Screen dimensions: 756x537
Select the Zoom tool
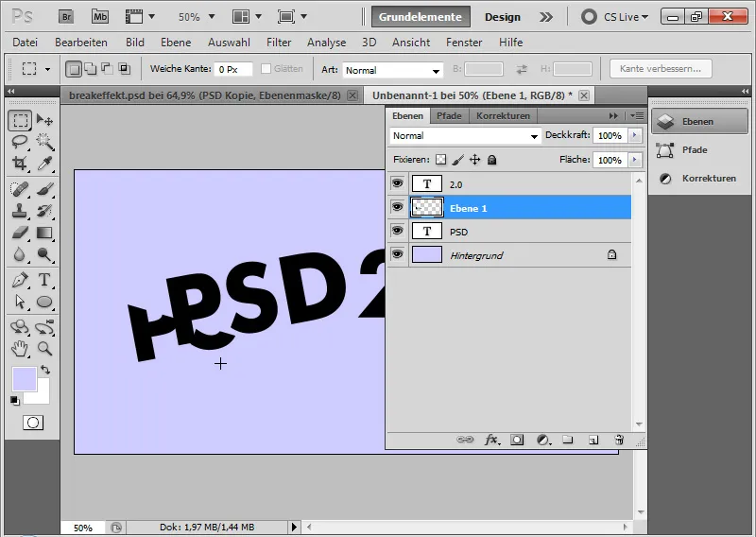pos(44,348)
